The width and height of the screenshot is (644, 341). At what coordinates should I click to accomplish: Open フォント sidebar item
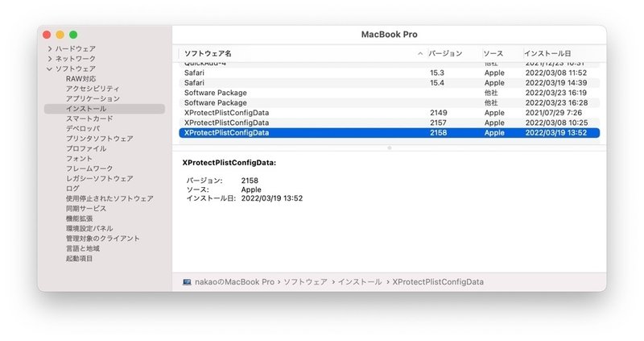coord(79,158)
